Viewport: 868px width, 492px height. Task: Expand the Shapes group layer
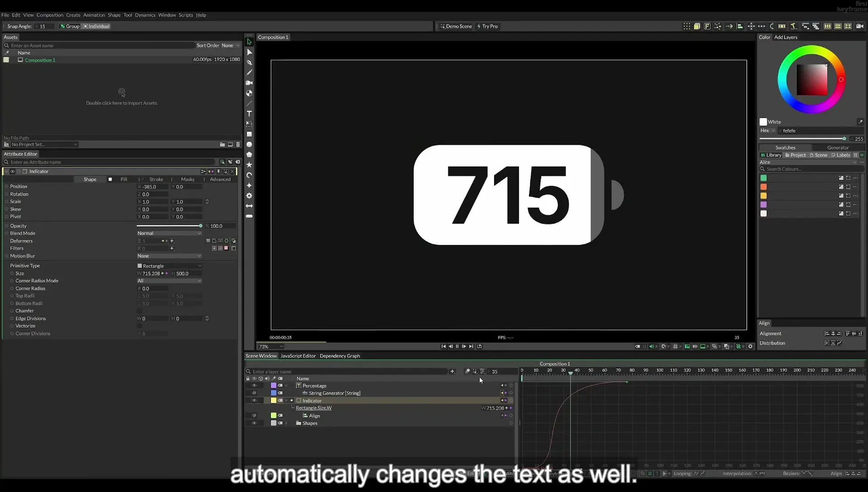click(x=286, y=423)
